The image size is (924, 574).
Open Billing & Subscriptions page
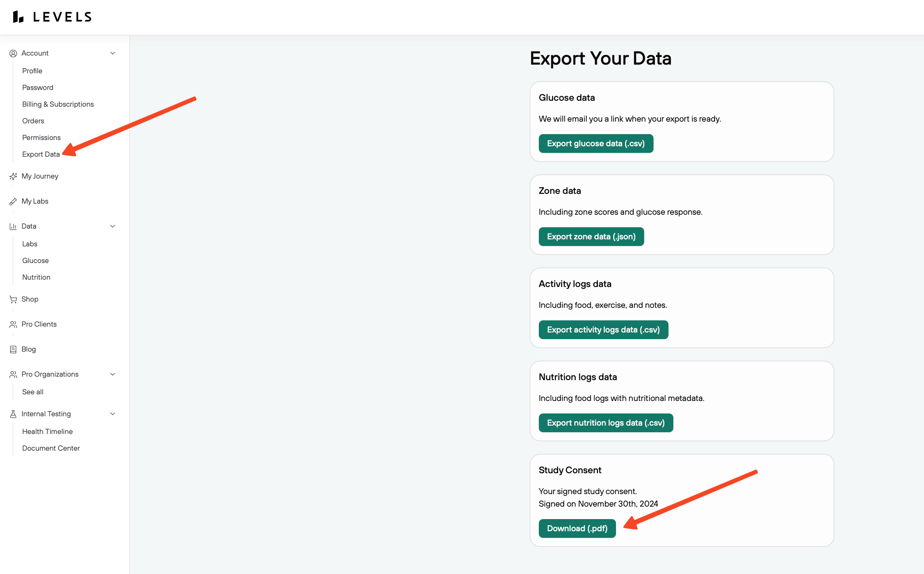tap(58, 104)
